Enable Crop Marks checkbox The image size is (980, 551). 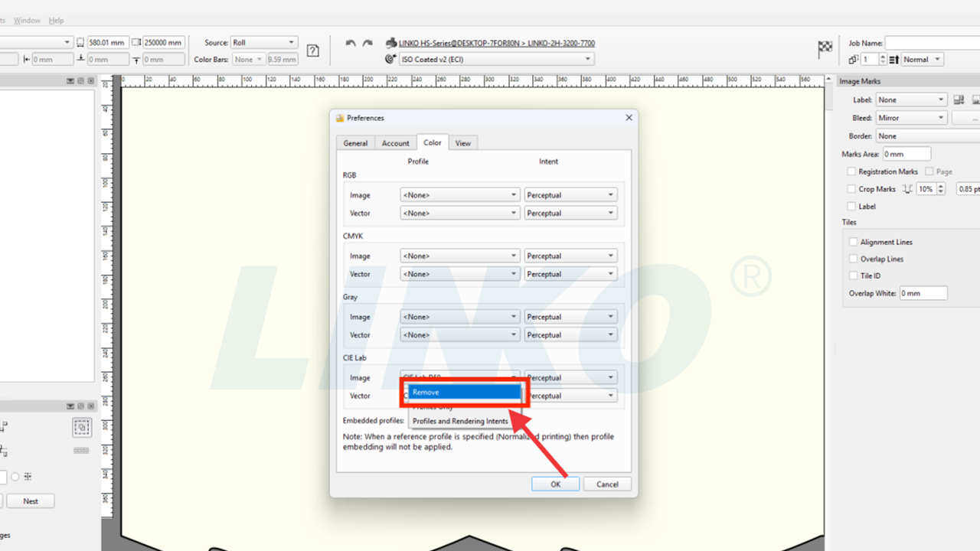tap(851, 189)
